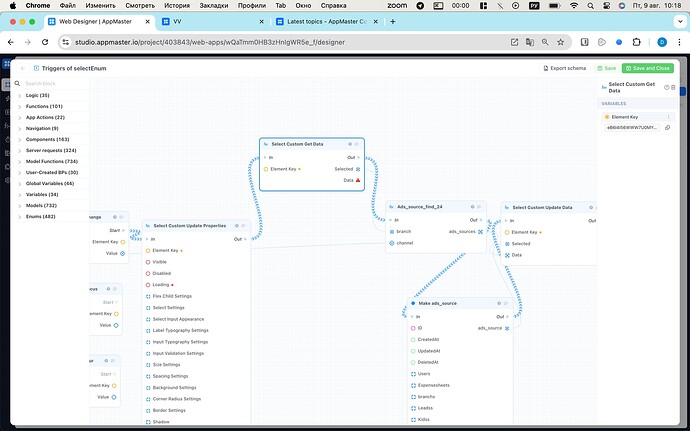The width and height of the screenshot is (690, 431).
Task: Click Element Key pin on Select Custom Update Data
Action: pyautogui.click(x=507, y=232)
